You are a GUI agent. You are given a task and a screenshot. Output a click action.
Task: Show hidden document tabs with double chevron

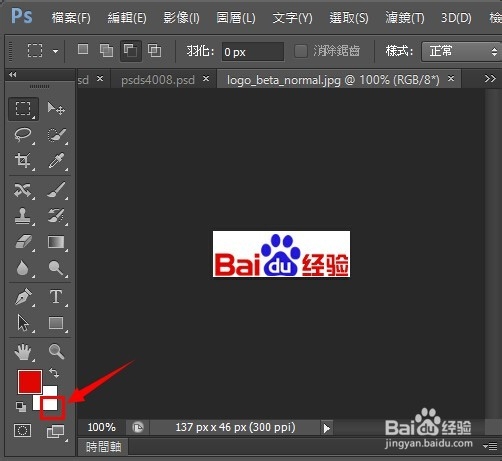click(x=490, y=79)
